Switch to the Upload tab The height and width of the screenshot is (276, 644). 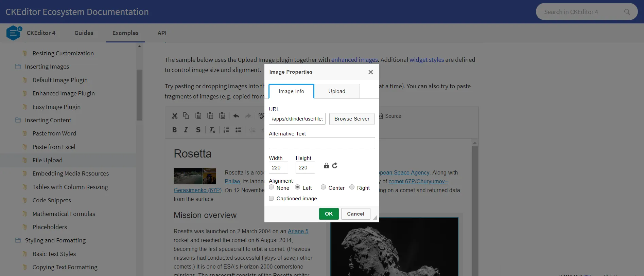pos(337,91)
